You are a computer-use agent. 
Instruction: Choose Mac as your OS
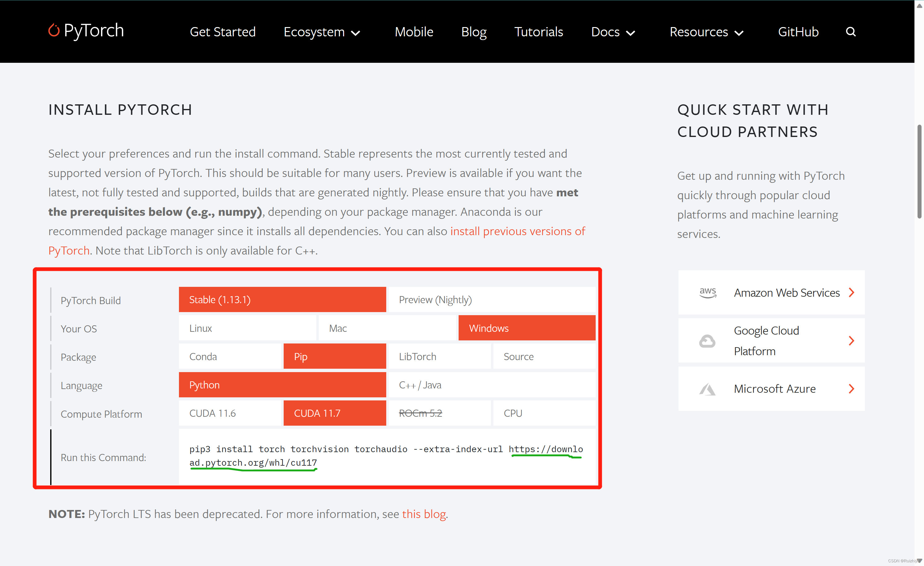pyautogui.click(x=387, y=328)
